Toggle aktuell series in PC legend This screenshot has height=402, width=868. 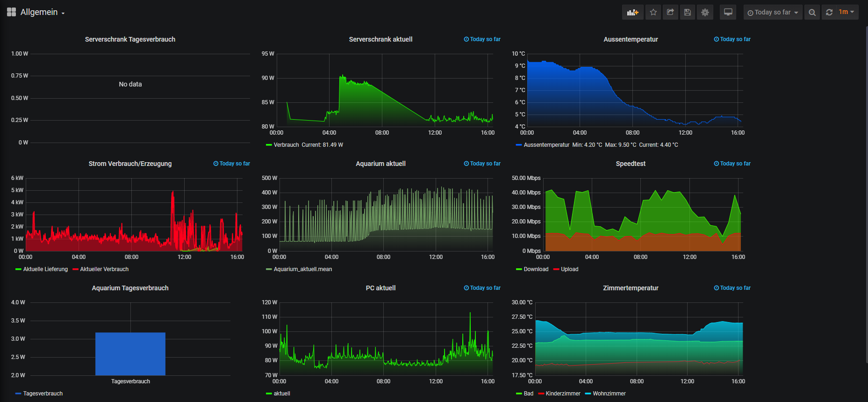tap(282, 394)
